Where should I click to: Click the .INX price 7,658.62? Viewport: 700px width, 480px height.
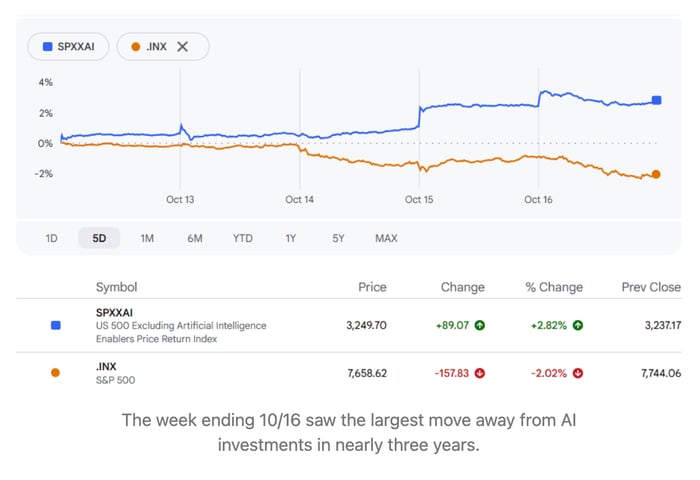coord(367,373)
